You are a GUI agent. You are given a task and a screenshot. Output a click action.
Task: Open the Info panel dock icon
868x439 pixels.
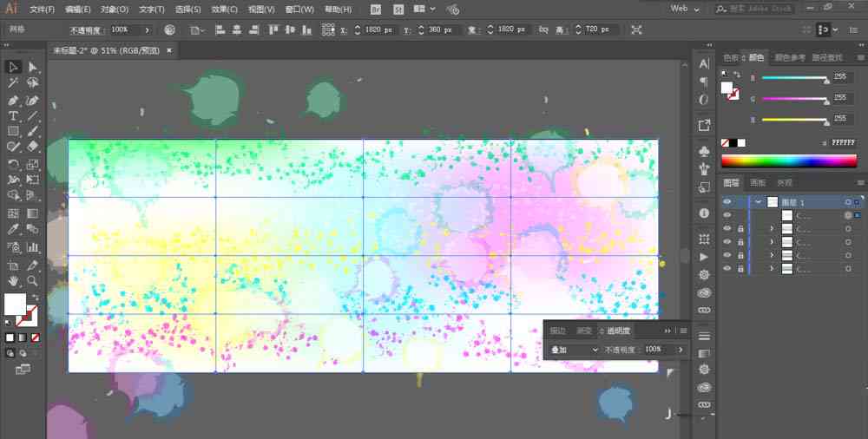click(x=704, y=213)
